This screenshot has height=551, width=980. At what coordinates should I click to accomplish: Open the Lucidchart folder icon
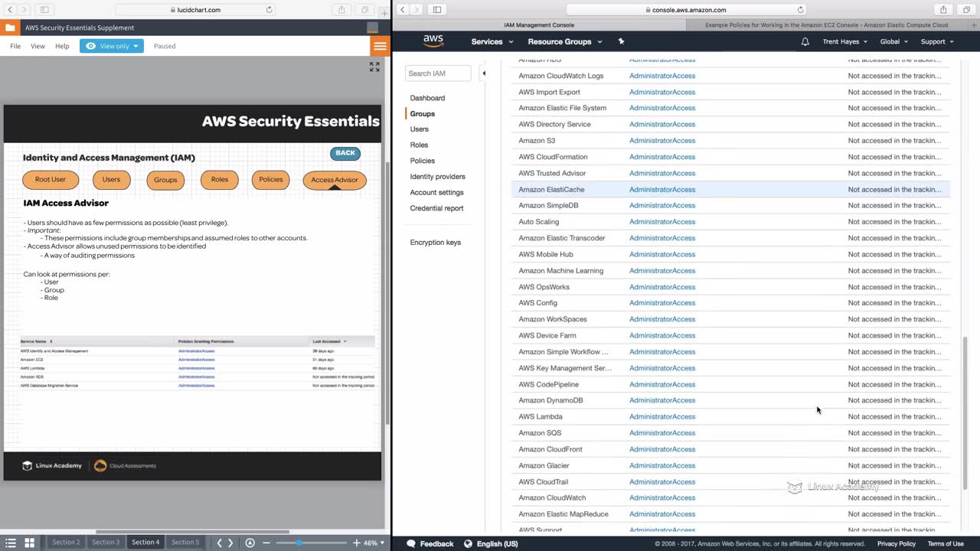pyautogui.click(x=10, y=28)
